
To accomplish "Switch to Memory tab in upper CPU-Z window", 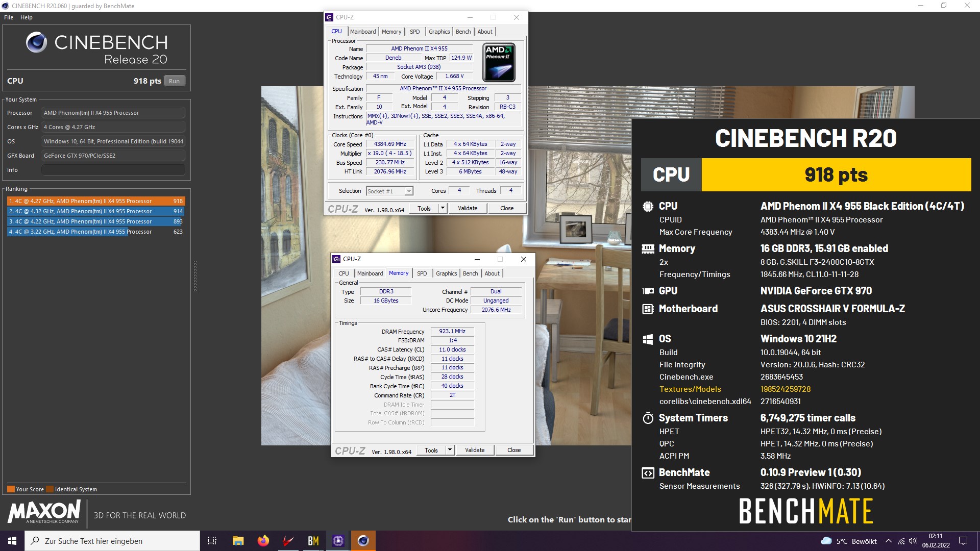I will [391, 32].
